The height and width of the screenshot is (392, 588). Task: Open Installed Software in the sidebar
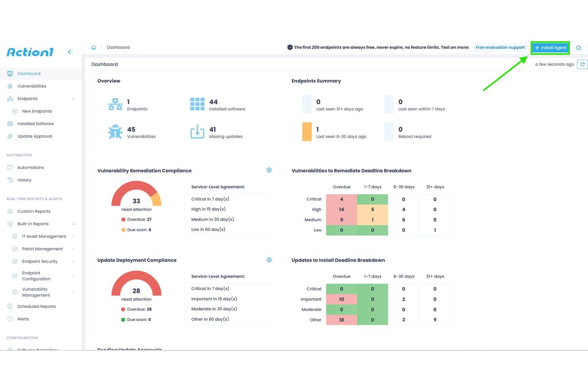click(35, 124)
